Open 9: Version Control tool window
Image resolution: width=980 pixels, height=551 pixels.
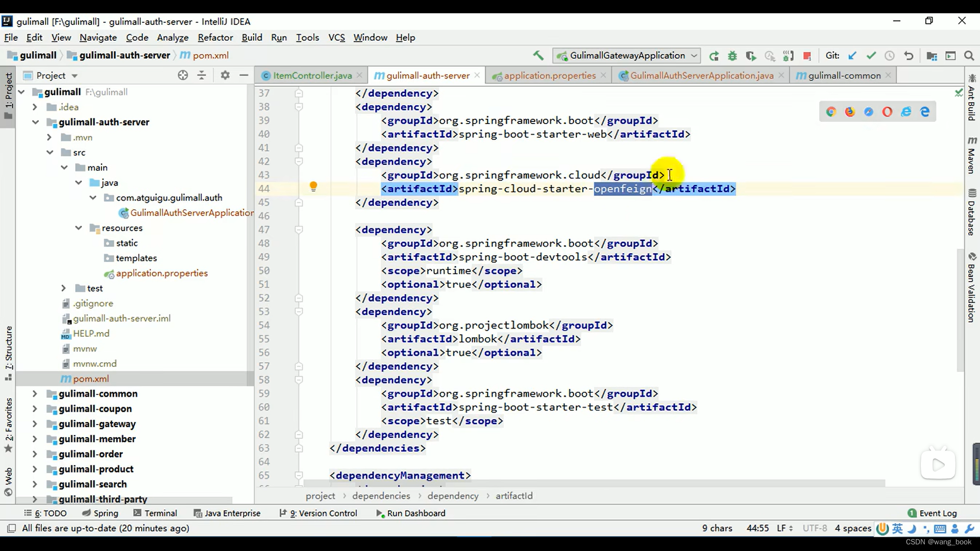point(318,513)
